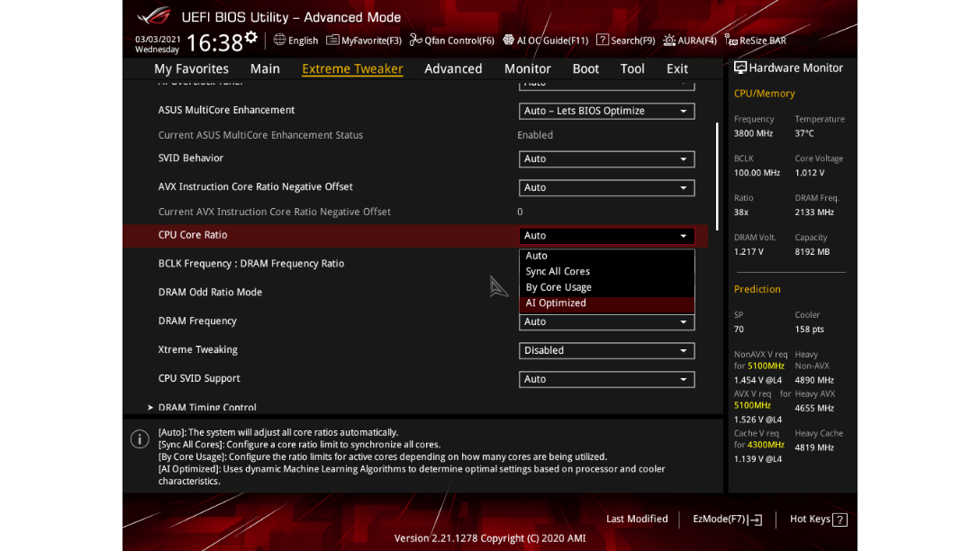This screenshot has width=980, height=551.
Task: Select AI Optimized from the dropdown list
Action: tap(556, 303)
